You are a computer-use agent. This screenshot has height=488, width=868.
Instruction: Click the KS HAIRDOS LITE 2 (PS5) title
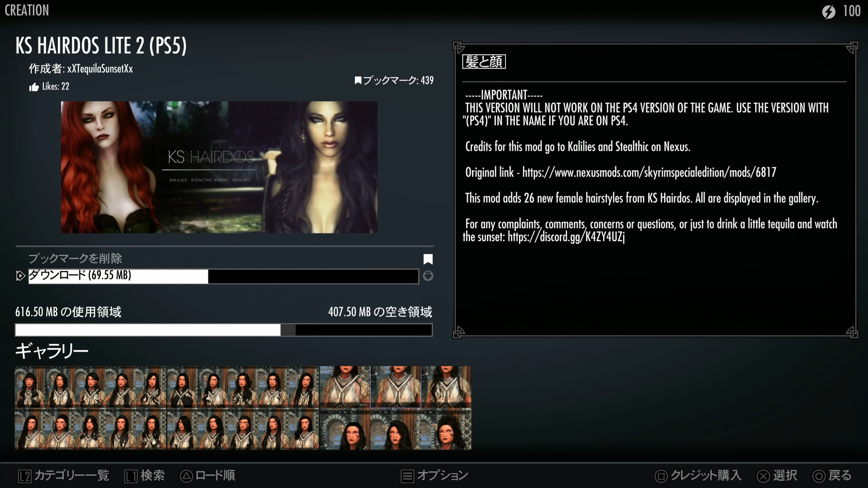click(101, 45)
